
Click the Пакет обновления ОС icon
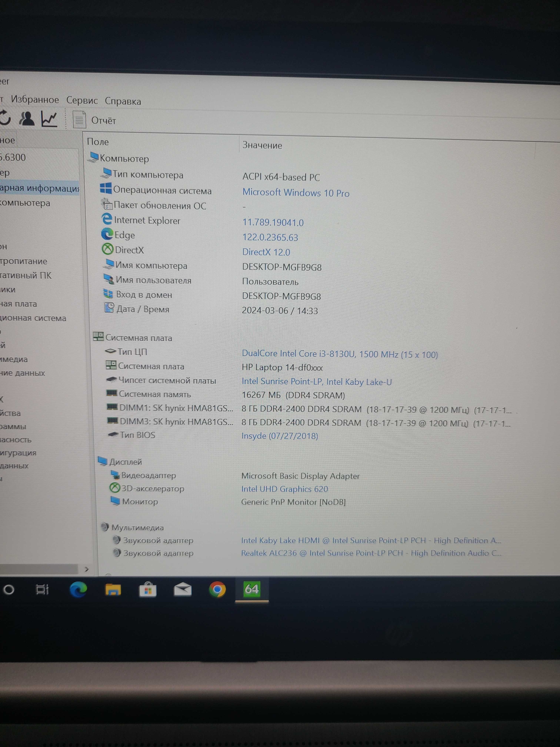click(107, 204)
